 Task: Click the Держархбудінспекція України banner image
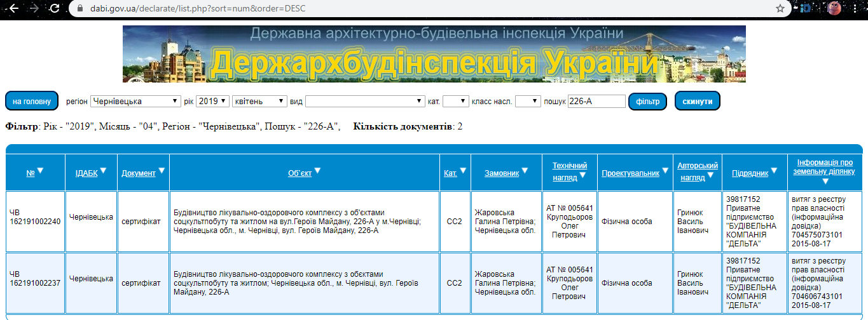[x=434, y=54]
